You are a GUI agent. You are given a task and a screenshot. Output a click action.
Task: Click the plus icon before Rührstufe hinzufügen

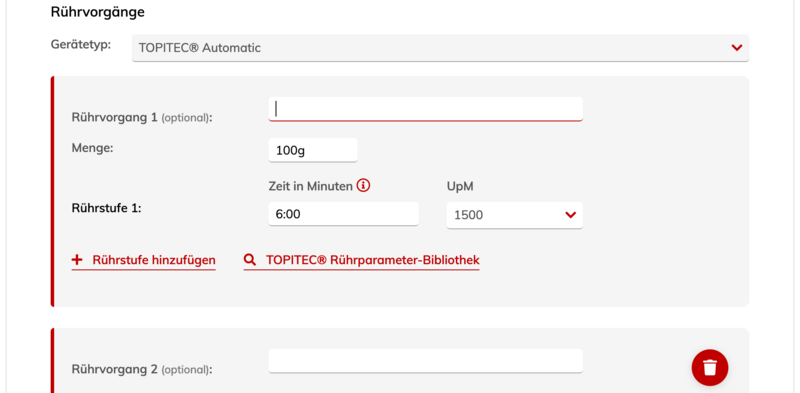pyautogui.click(x=77, y=260)
